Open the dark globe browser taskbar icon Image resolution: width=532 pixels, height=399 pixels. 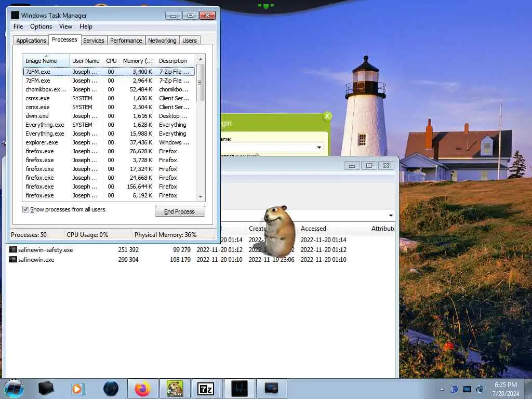(x=111, y=389)
